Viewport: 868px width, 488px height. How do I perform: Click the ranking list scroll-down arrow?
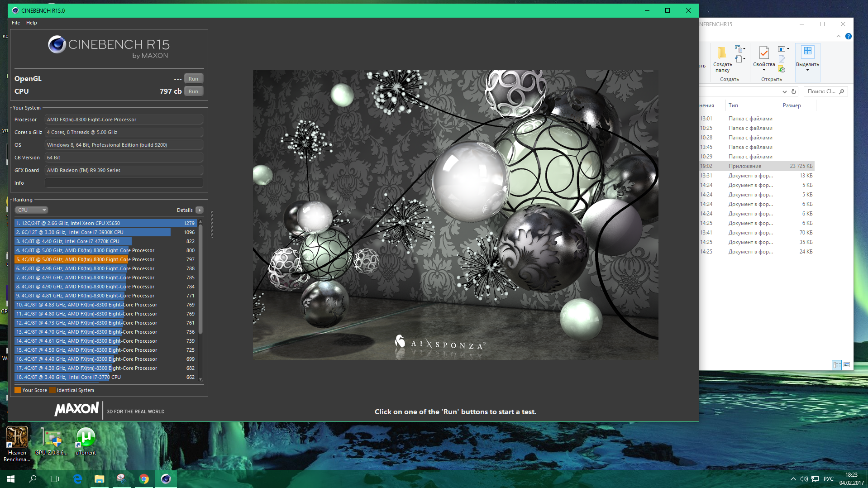(x=200, y=379)
